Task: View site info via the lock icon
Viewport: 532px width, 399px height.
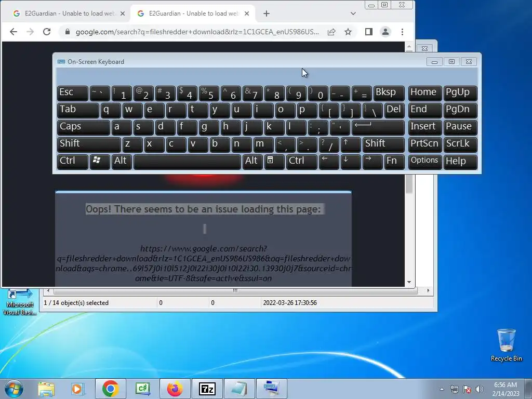Action: 68,32
